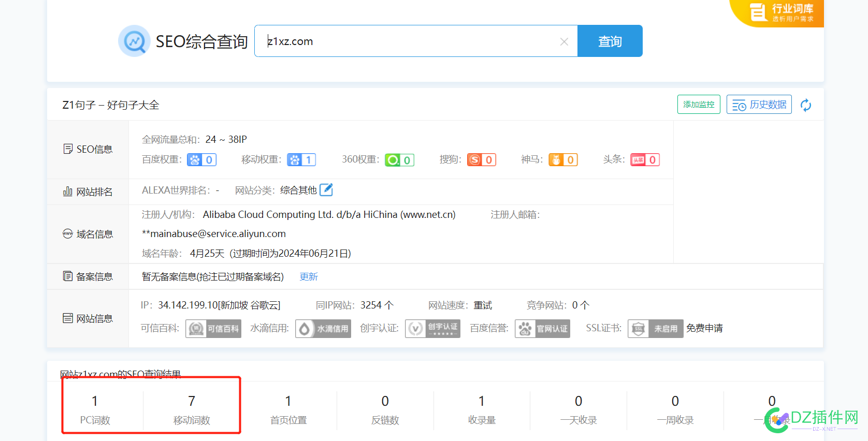The image size is (868, 441).
Task: Click the 一周收录 stat
Action: 675,409
